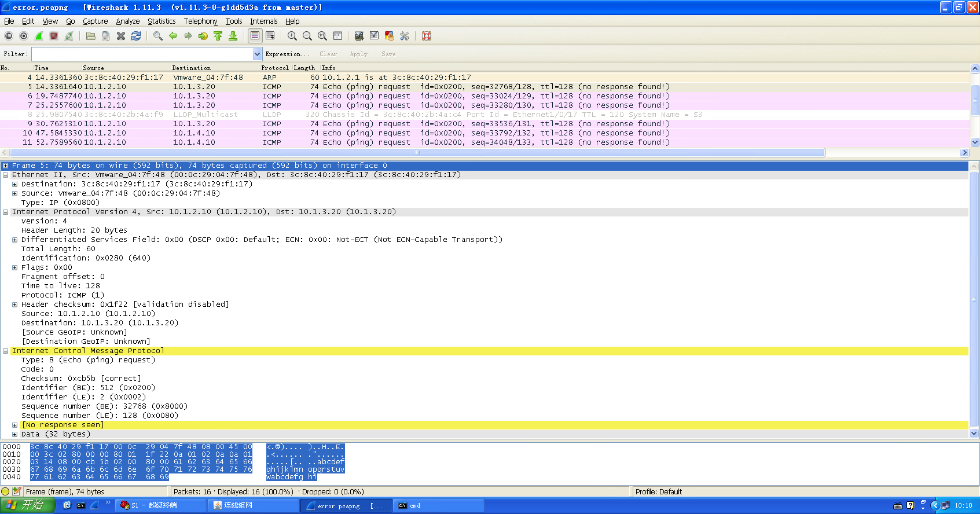
Task: Open preferences (tools icon)
Action: pos(405,36)
